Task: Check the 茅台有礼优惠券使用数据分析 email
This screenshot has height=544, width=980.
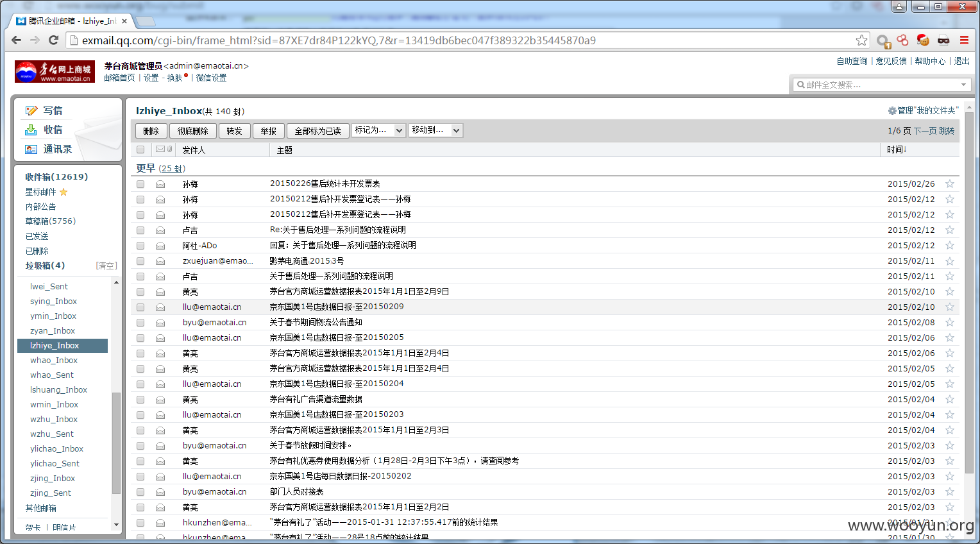Action: (140, 461)
